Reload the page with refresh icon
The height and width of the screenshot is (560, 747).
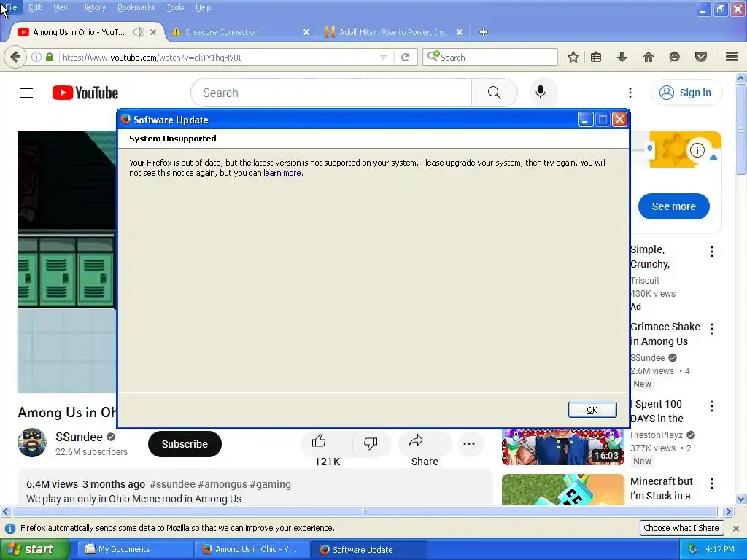point(406,57)
